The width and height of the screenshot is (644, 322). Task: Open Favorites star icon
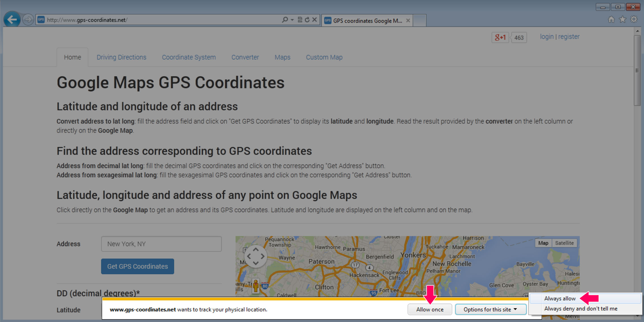(622, 19)
